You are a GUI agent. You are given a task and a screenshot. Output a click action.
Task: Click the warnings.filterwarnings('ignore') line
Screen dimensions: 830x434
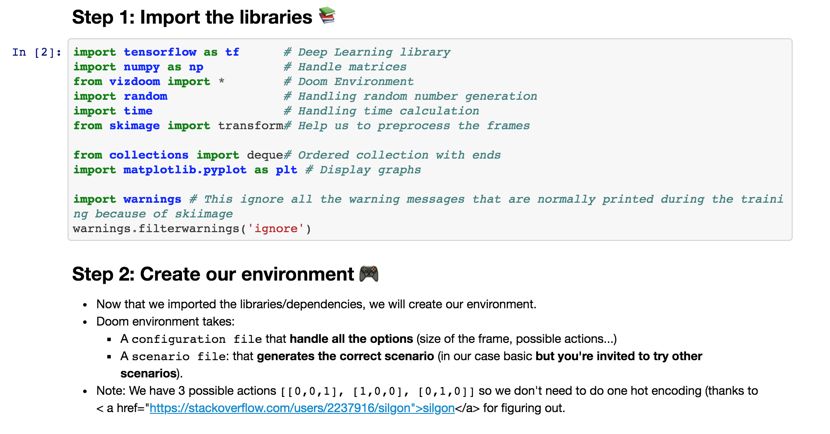pos(192,229)
